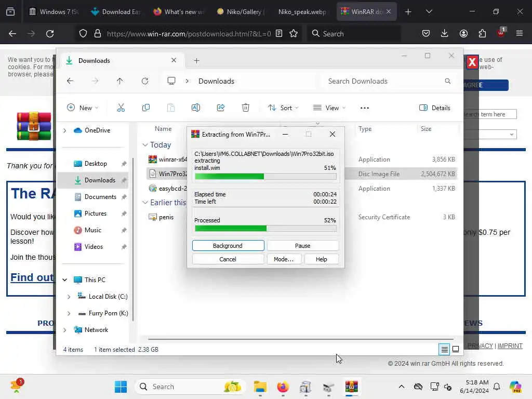Close the red X cookie banner
The image size is (532, 399).
472,62
